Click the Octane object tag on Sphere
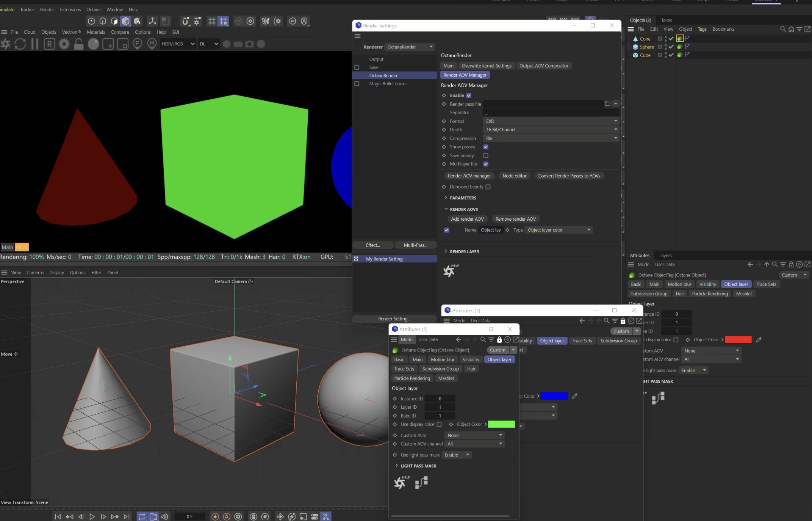The height and width of the screenshot is (521, 812). coord(680,47)
